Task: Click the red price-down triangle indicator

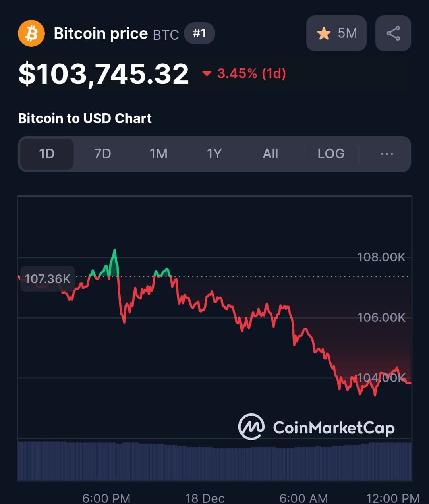Action: (207, 73)
